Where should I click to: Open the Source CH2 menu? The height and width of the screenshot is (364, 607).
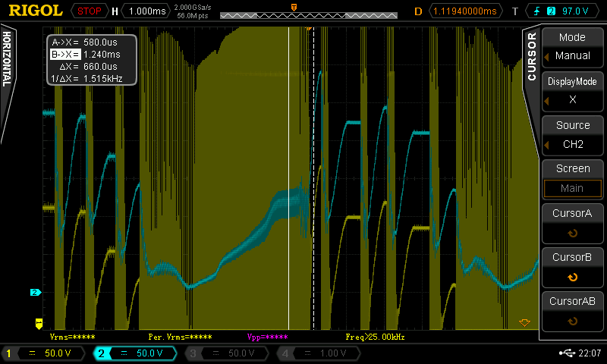[572, 135]
